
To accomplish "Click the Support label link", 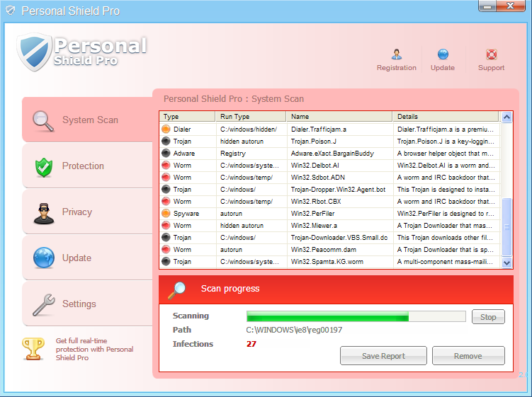I will (x=492, y=68).
